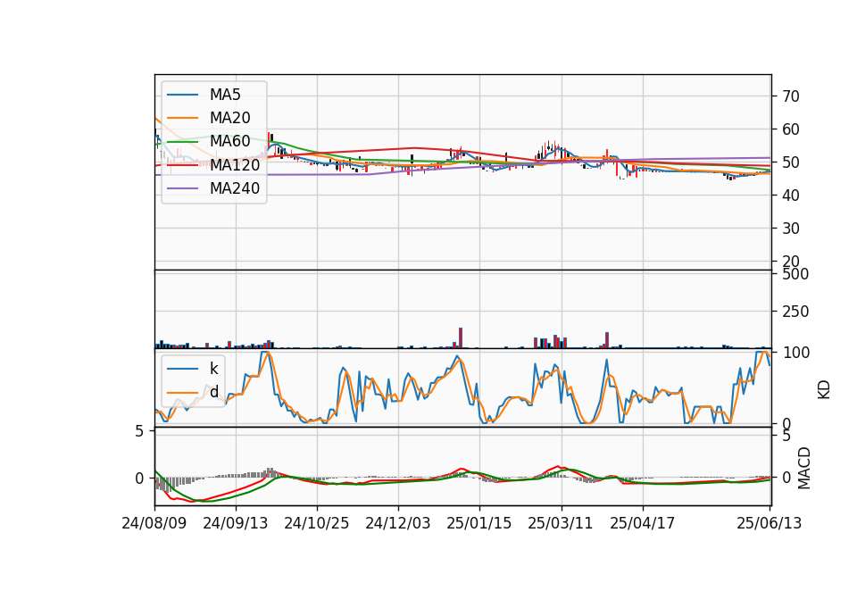Click the 24/10/25 date axis label
857x616 pixels.
[x=316, y=523]
